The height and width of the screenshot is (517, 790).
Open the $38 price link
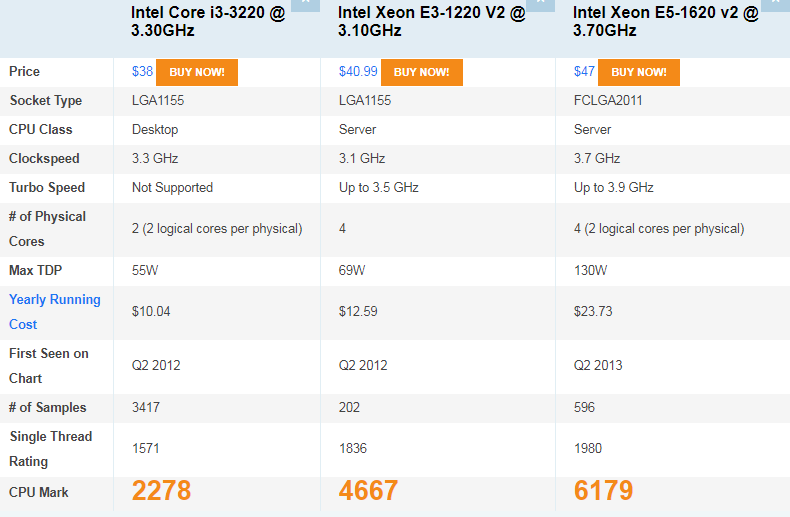coord(142,72)
